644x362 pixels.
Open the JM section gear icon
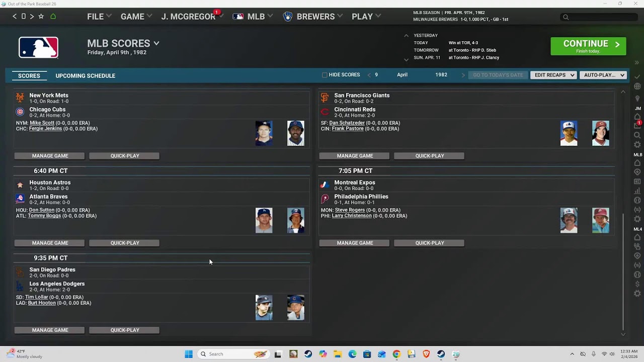click(x=637, y=145)
